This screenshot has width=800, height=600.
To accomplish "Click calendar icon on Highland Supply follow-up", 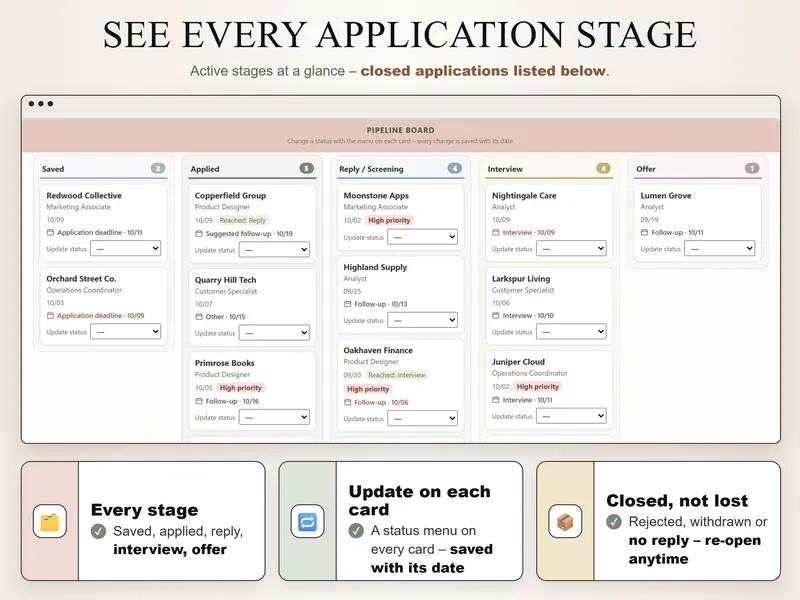I will click(347, 304).
